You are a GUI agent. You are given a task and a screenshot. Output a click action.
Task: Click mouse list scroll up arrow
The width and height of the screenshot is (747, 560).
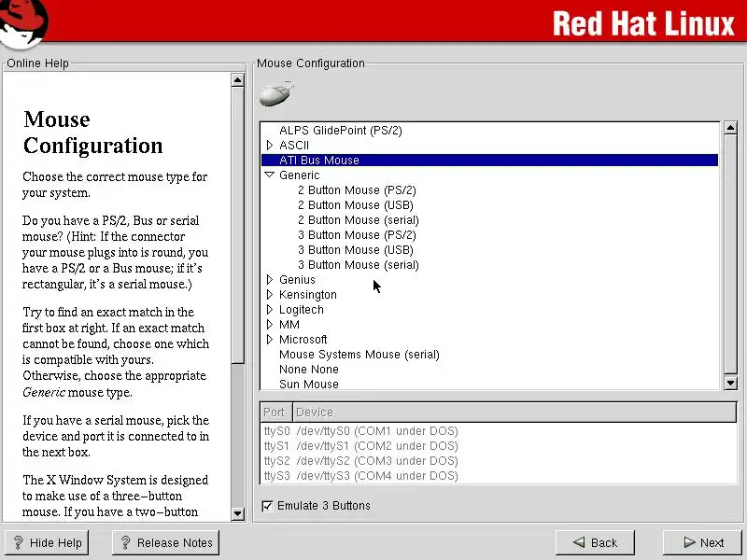[730, 127]
